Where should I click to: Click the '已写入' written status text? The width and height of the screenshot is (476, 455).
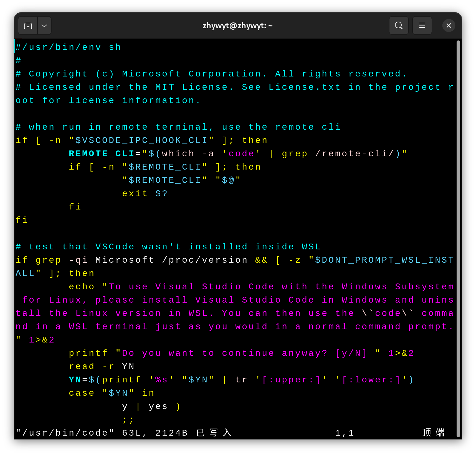pos(214,433)
